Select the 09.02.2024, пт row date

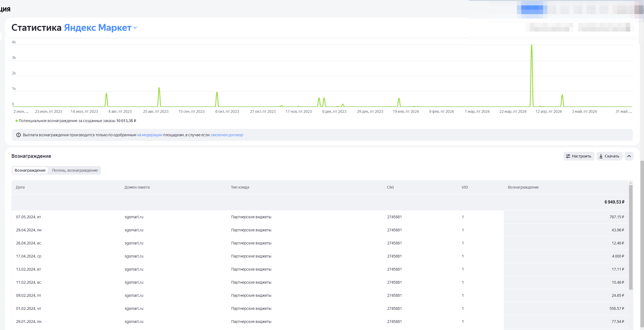tap(28, 295)
